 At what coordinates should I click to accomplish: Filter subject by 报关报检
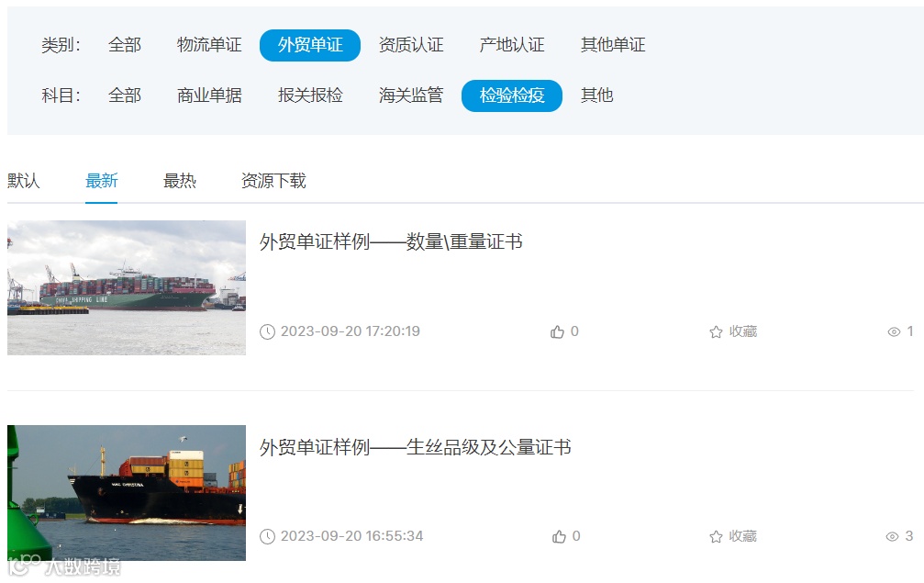point(310,95)
